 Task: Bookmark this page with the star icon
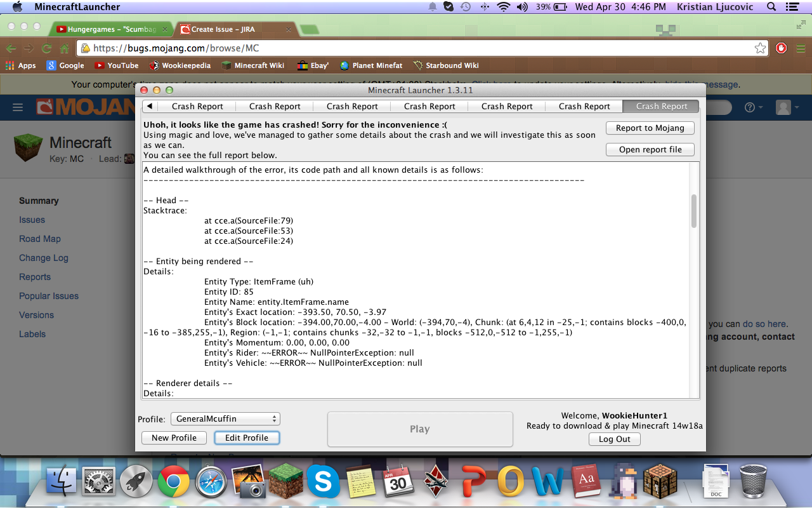pyautogui.click(x=760, y=48)
